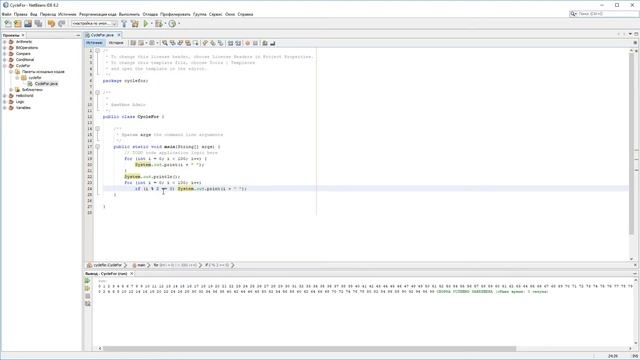Click the editor Find Selection magnifier icon
This screenshot has width=640, height=360.
165,43
